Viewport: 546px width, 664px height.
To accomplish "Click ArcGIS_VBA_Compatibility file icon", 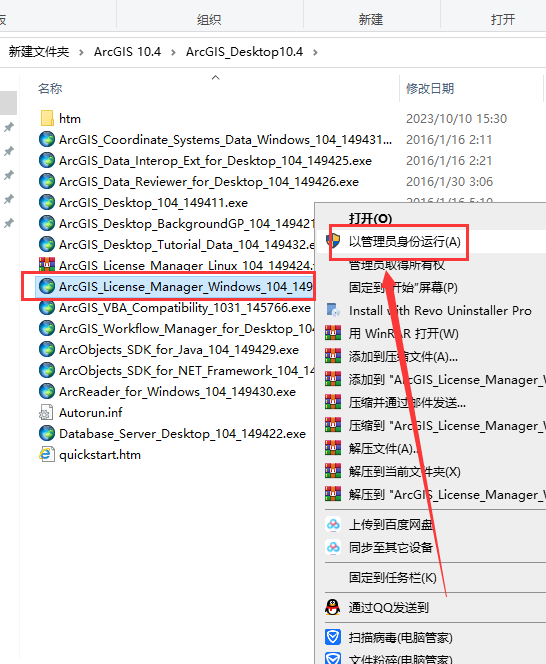I will 47,307.
